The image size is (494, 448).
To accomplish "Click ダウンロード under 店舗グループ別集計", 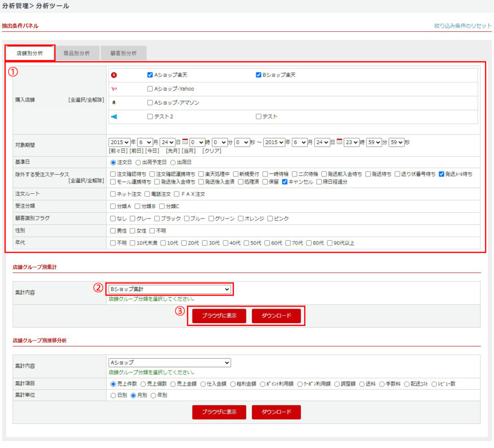I will [x=276, y=316].
